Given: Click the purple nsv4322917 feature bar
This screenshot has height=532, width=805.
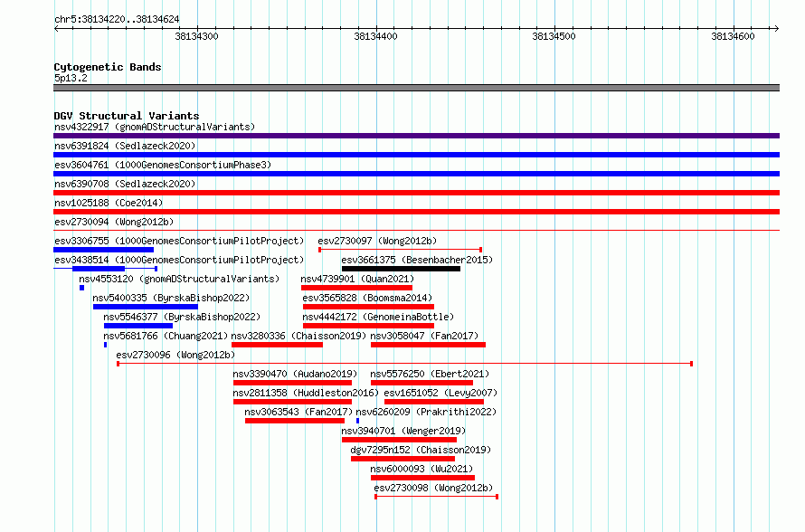Looking at the screenshot, I should [x=416, y=136].
